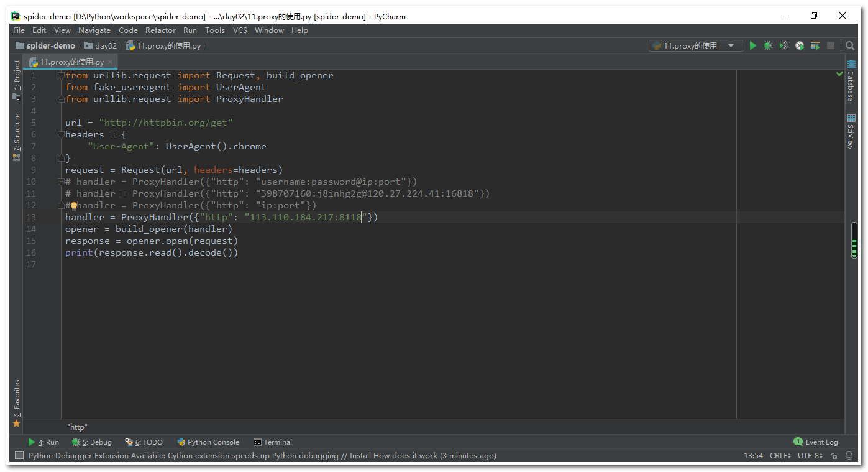
Task: Toggle tool window buttons icon in status bar
Action: (x=18, y=456)
